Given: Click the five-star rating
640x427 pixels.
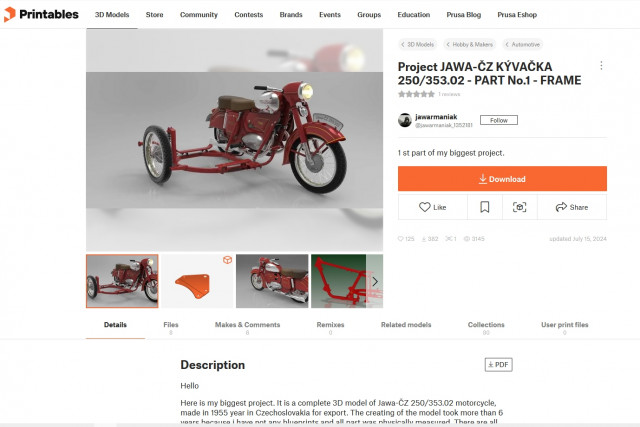Looking at the screenshot, I should [416, 94].
